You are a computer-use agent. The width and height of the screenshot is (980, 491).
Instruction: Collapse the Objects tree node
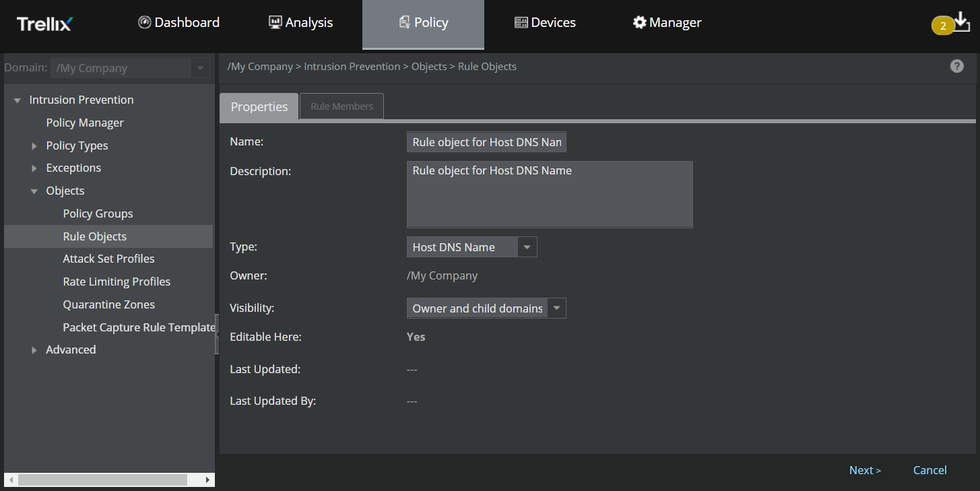[34, 191]
